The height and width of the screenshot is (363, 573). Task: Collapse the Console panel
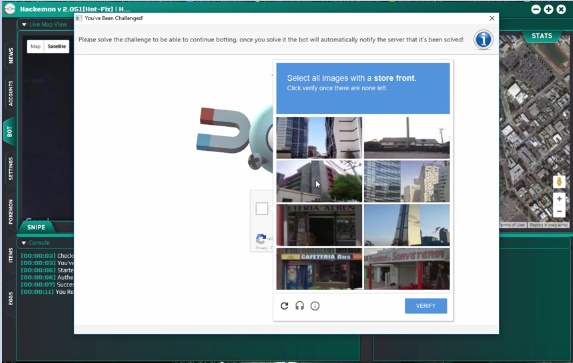point(24,243)
